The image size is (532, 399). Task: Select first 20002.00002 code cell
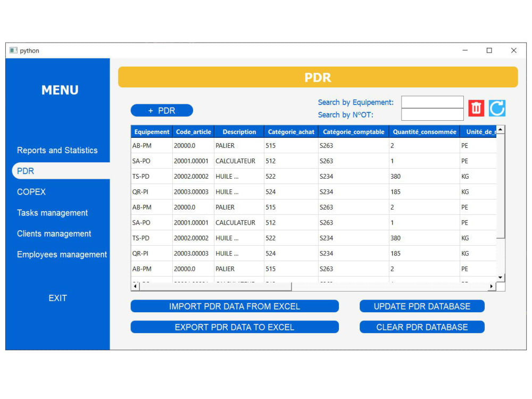pos(194,177)
